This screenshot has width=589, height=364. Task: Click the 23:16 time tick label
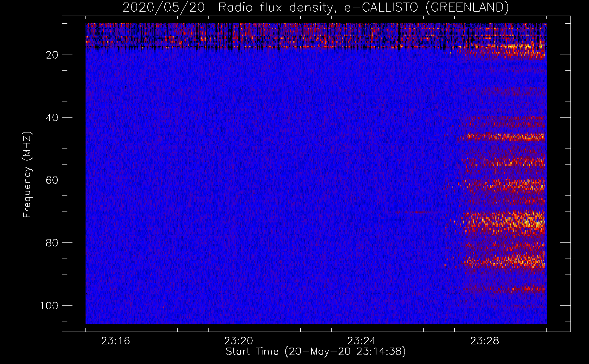[116, 341]
